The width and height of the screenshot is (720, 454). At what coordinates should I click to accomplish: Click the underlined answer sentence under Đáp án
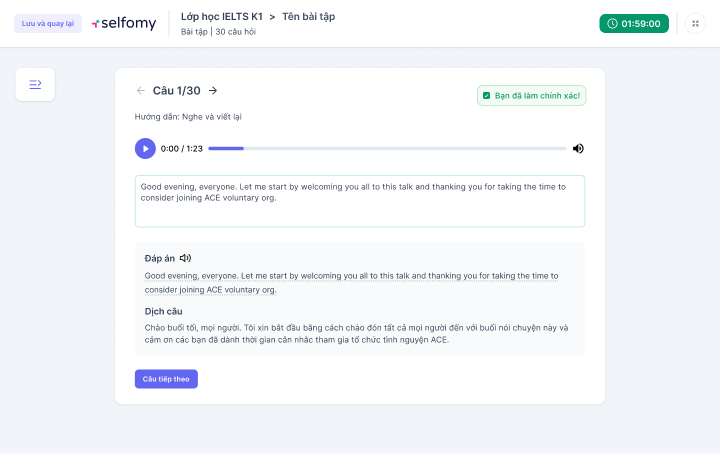click(x=350, y=282)
